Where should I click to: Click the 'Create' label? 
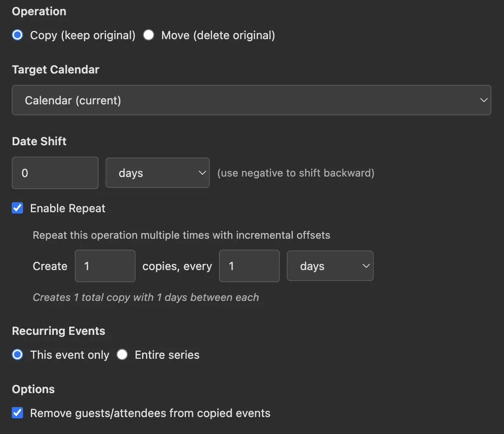(x=50, y=266)
